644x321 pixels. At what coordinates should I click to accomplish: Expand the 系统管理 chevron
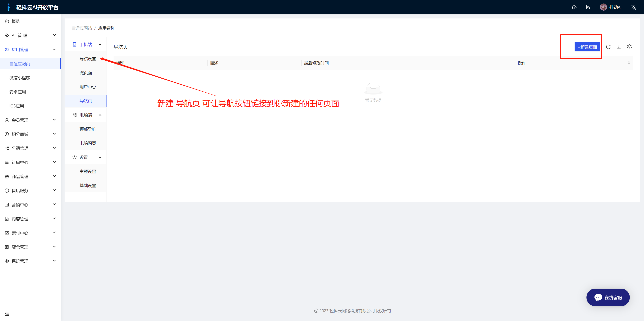(x=55, y=261)
